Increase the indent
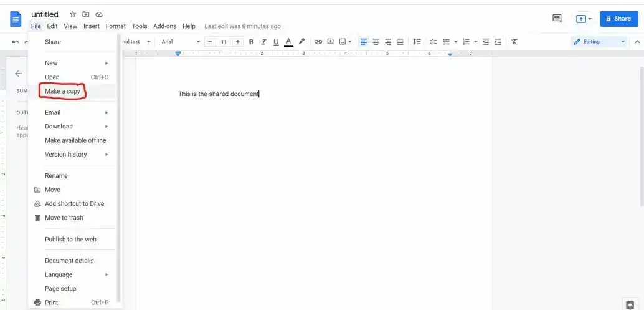 click(x=498, y=42)
